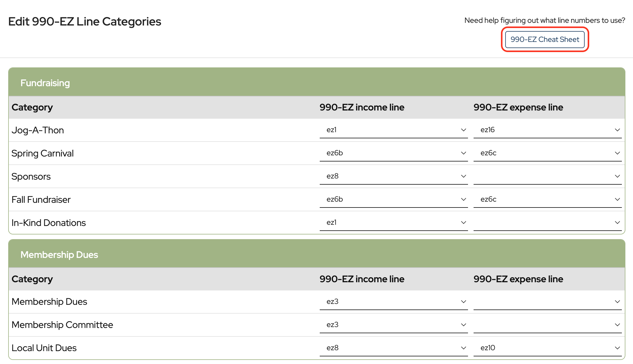This screenshot has height=364, width=633.
Task: Expand In-Kind Donations income line dropdown
Action: click(x=393, y=222)
